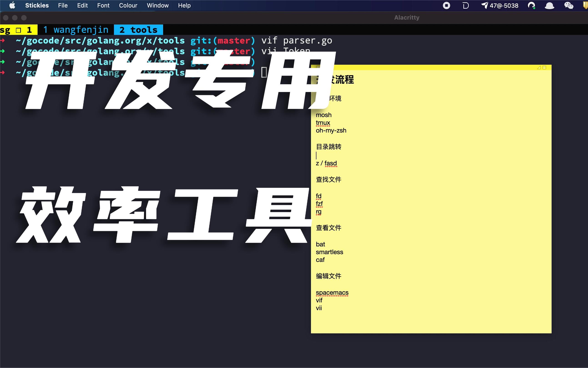Click the '目录跳转' heading in the note

click(328, 146)
